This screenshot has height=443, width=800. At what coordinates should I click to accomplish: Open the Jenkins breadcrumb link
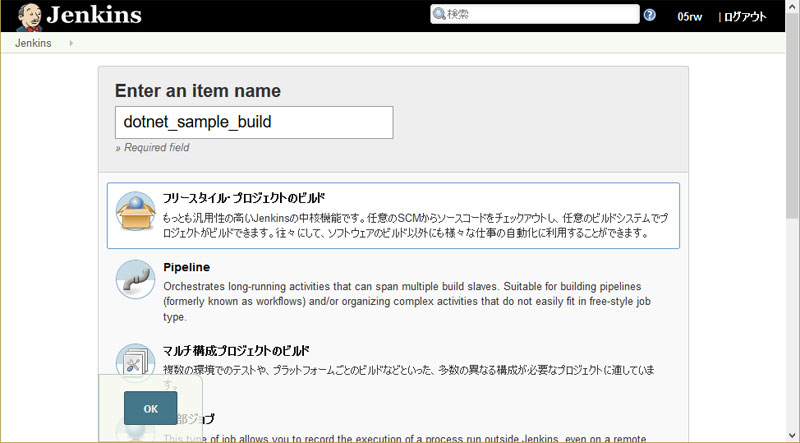(x=33, y=43)
